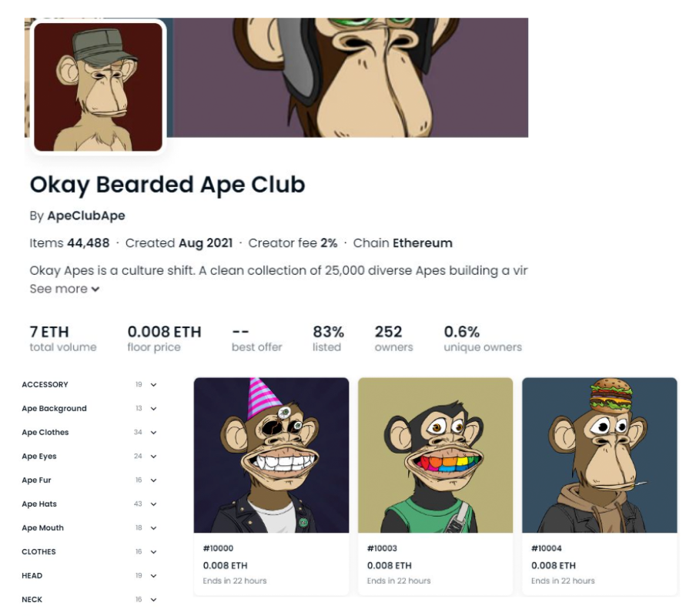
Task: Open the Ape Clothes filter chevron
Action: (154, 433)
